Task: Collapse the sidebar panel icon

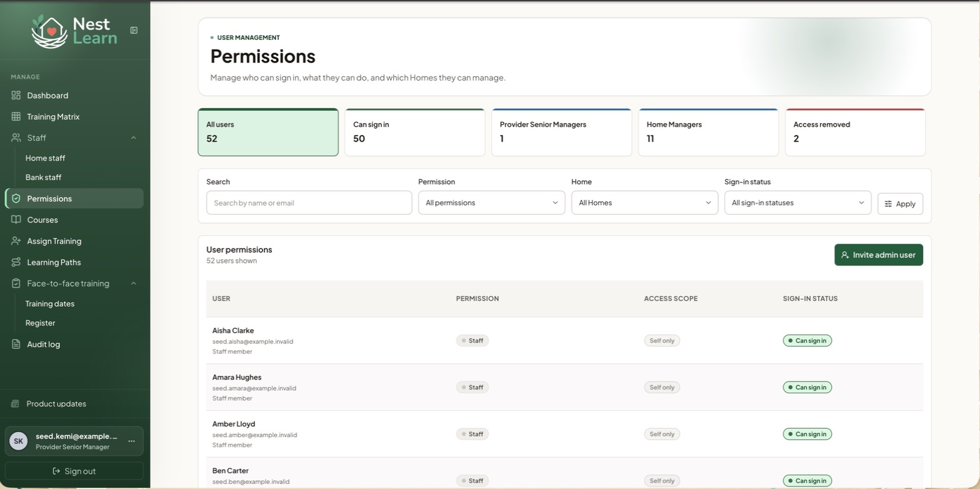Action: [x=134, y=30]
